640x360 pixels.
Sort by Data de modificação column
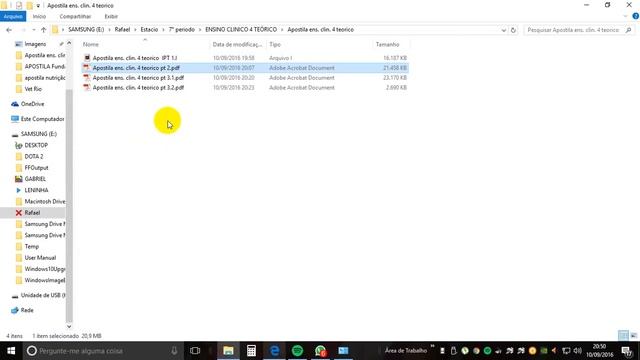click(x=237, y=44)
